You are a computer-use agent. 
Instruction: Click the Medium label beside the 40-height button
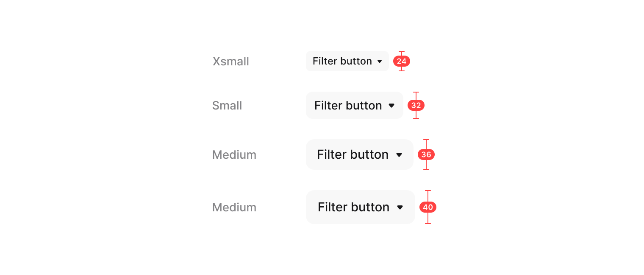234,208
